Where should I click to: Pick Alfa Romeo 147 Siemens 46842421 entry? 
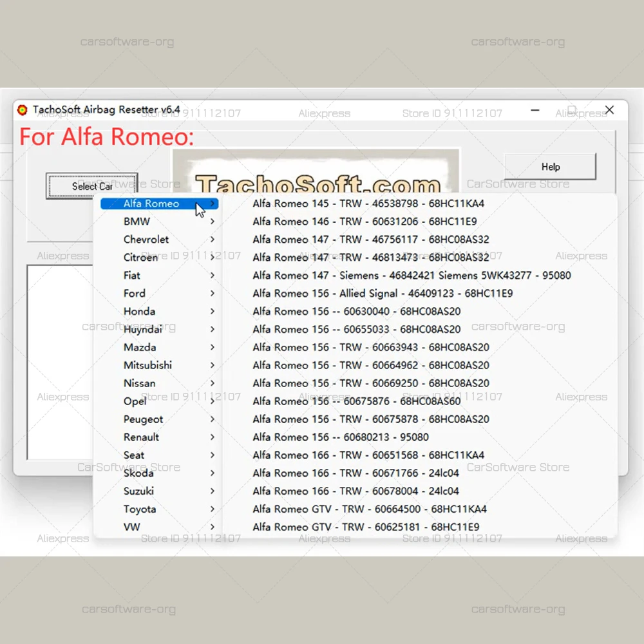[412, 276]
